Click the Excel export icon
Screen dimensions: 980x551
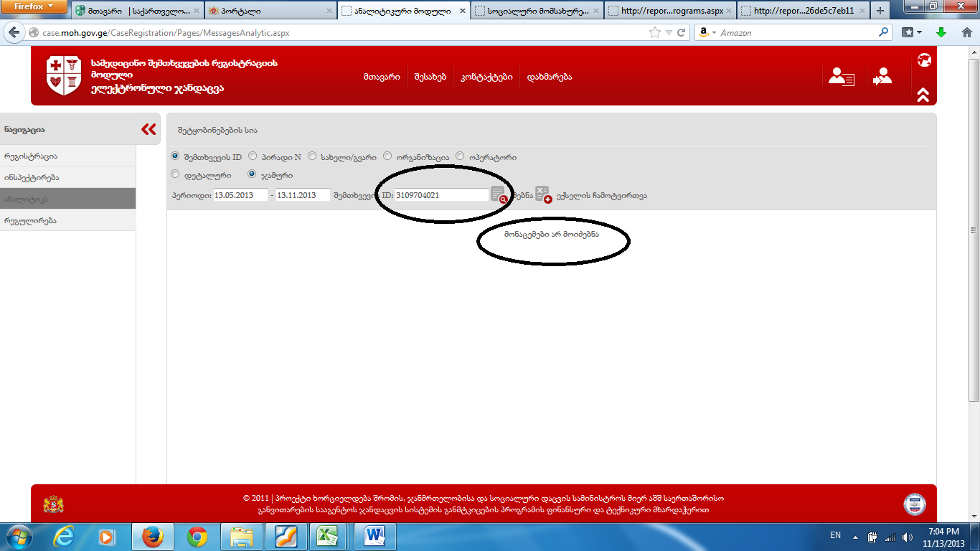tap(543, 195)
